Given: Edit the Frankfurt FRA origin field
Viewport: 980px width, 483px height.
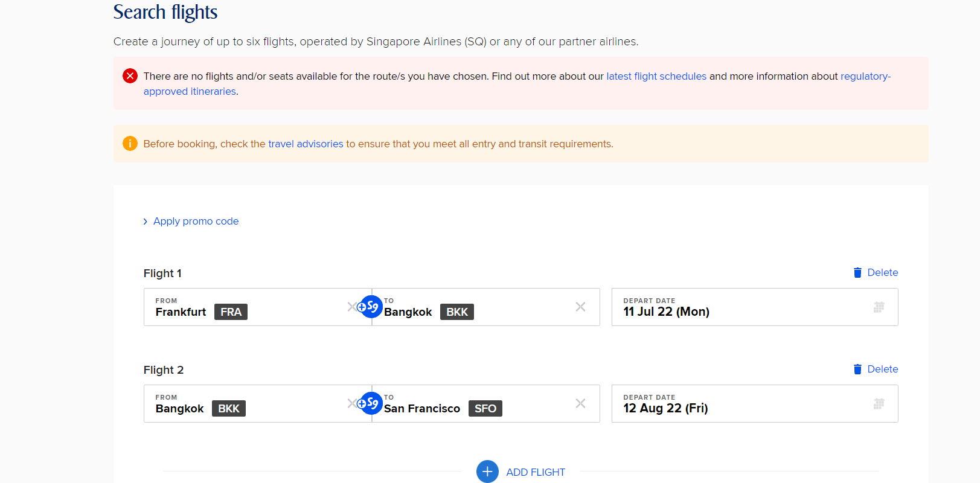Looking at the screenshot, I should point(258,307).
